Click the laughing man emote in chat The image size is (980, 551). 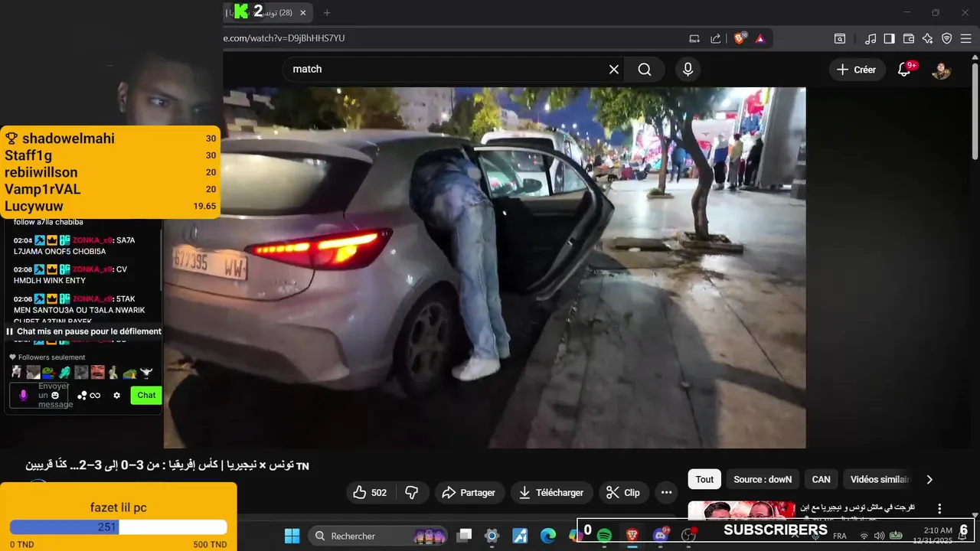pos(97,373)
